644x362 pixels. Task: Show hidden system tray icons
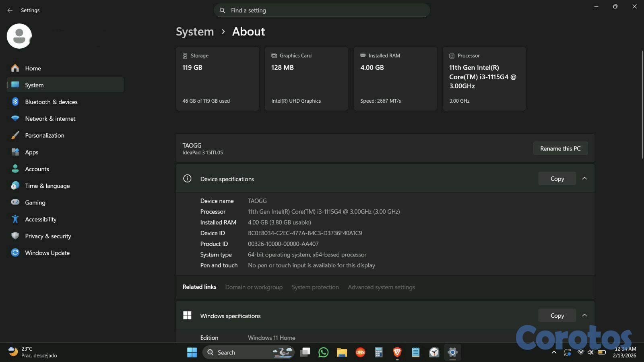click(x=554, y=352)
